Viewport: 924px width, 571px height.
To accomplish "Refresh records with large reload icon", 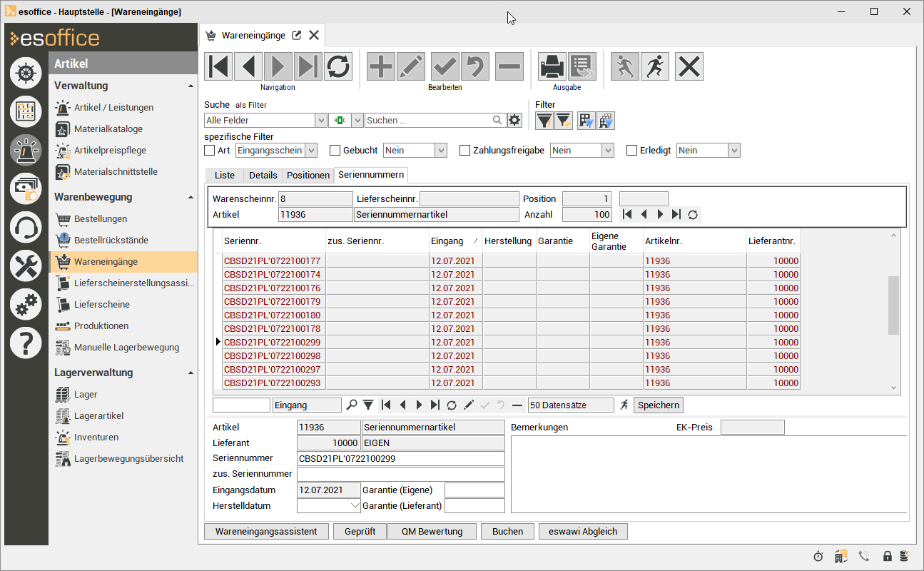I will 338,66.
